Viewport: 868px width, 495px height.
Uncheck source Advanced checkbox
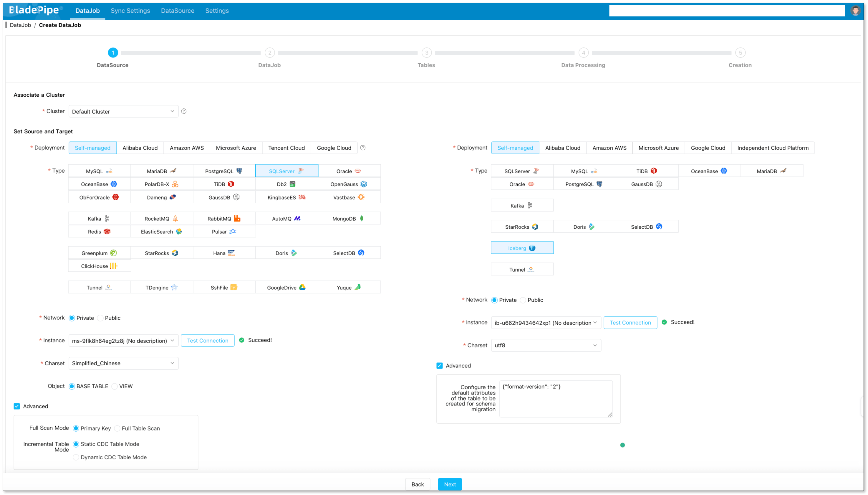[17, 406]
